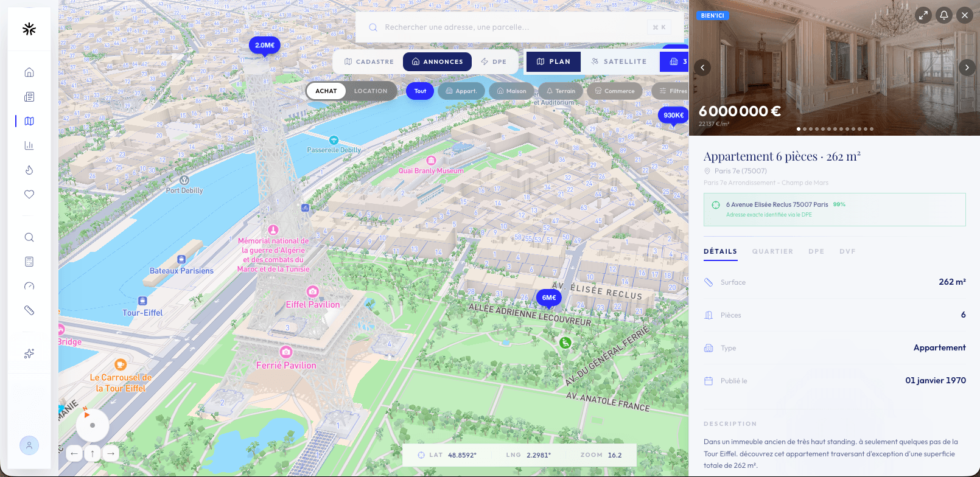The image size is (980, 477).
Task: Open the Filtres panel
Action: 670,91
